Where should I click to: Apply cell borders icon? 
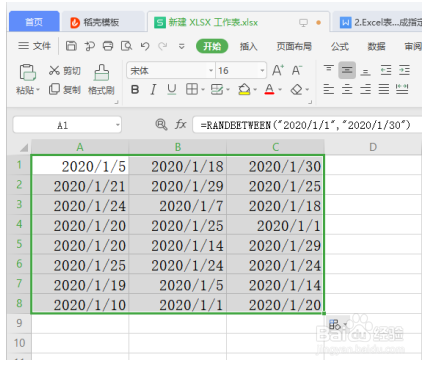coord(192,89)
